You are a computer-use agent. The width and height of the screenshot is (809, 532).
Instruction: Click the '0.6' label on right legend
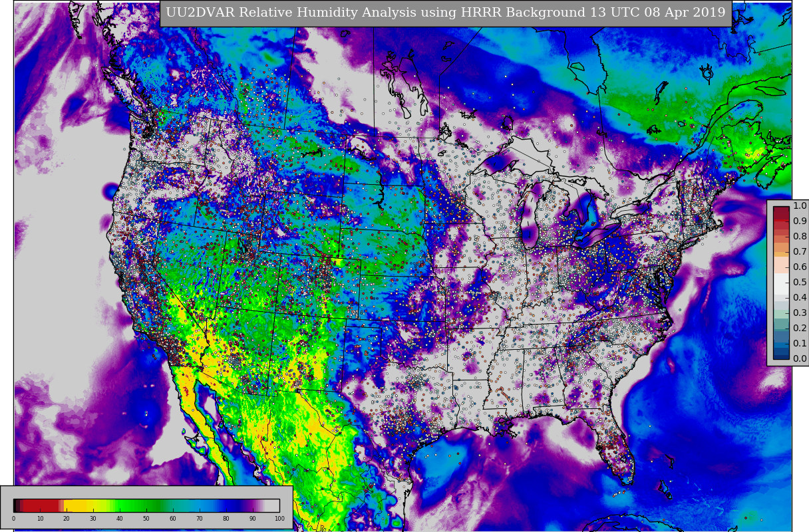800,267
